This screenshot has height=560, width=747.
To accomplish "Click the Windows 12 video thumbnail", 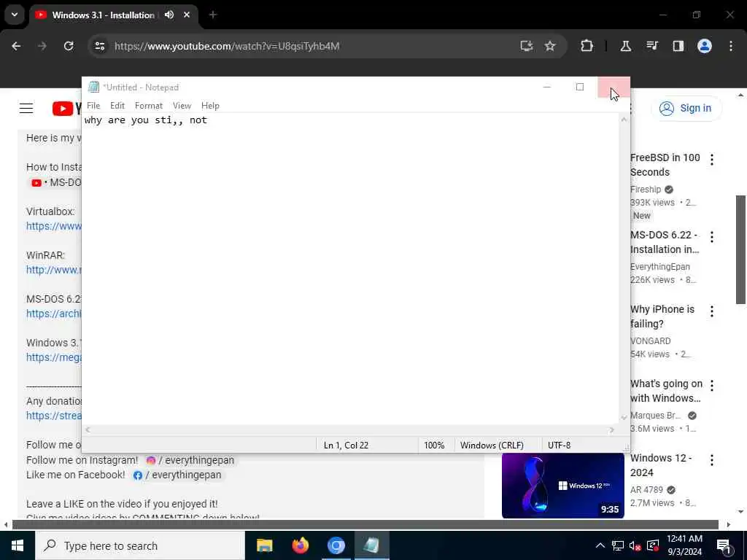I will 562,485.
